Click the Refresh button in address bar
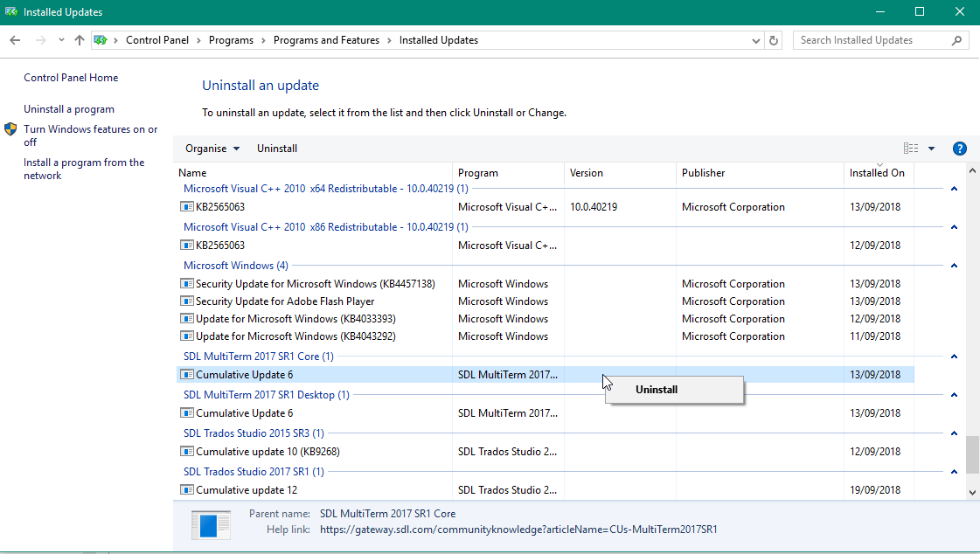Viewport: 980px width, 554px height. (774, 40)
